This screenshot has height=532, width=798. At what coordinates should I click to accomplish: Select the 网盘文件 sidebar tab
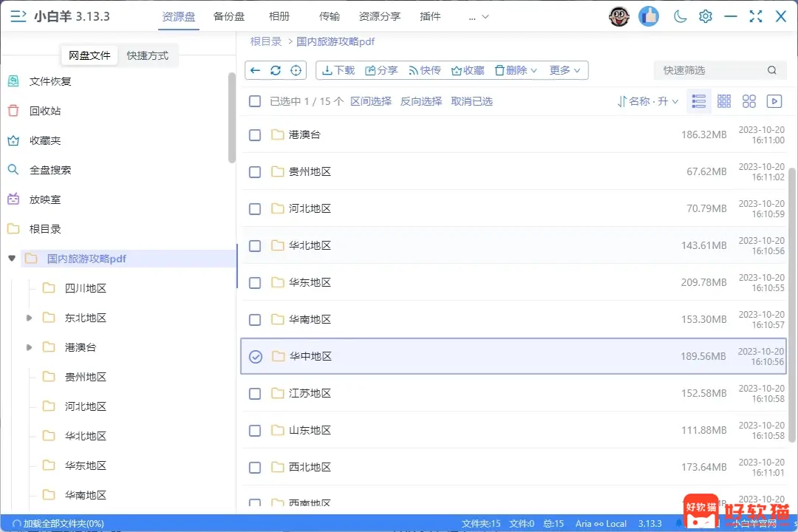[89, 55]
